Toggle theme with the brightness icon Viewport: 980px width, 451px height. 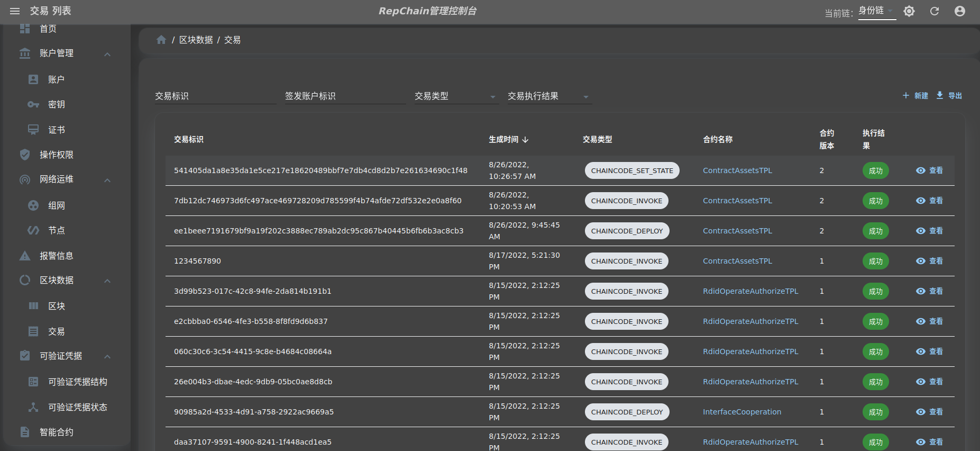pyautogui.click(x=909, y=11)
